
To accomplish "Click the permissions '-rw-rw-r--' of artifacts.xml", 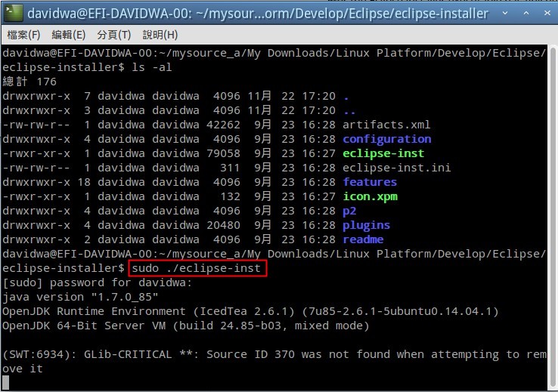I will pos(36,125).
